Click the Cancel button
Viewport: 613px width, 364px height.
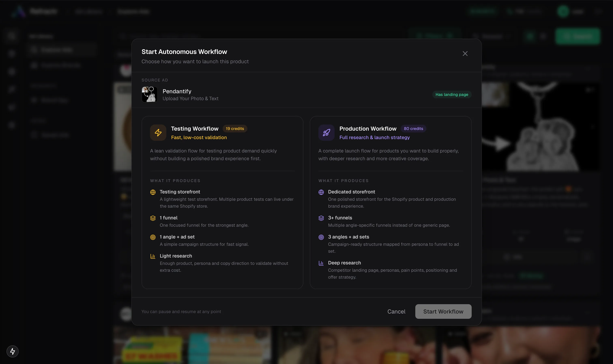396,311
